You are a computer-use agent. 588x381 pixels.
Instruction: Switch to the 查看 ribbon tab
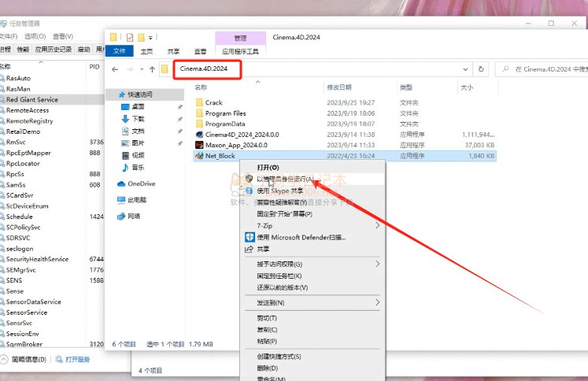[200, 51]
